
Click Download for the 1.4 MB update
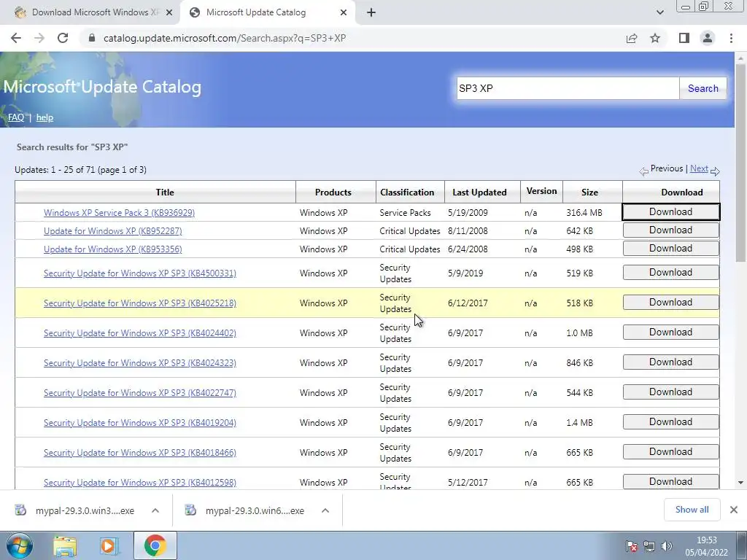pos(671,422)
